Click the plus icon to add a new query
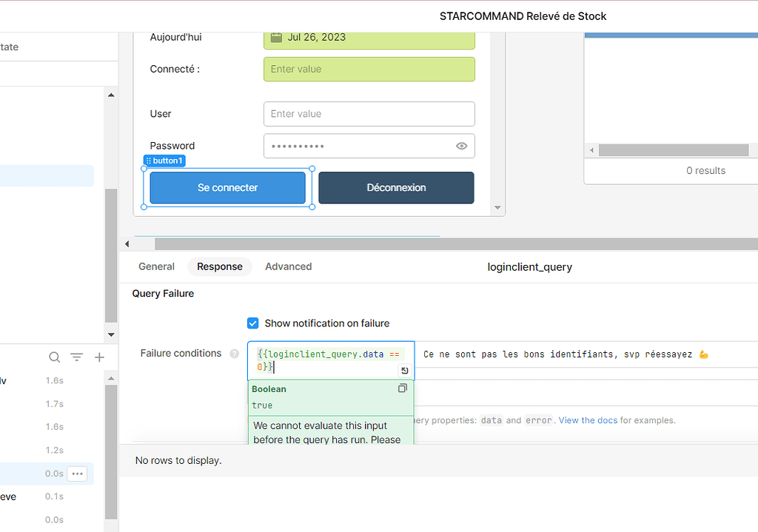This screenshot has width=758, height=532. [99, 357]
